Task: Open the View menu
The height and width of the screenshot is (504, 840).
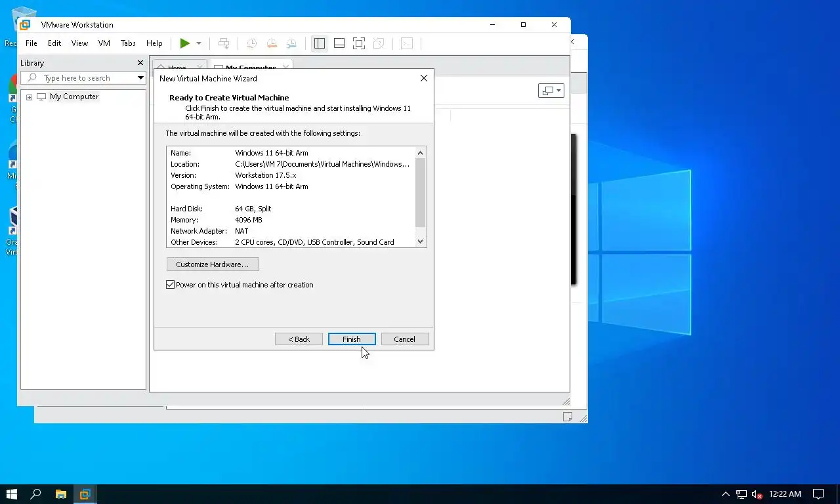Action: click(x=79, y=43)
